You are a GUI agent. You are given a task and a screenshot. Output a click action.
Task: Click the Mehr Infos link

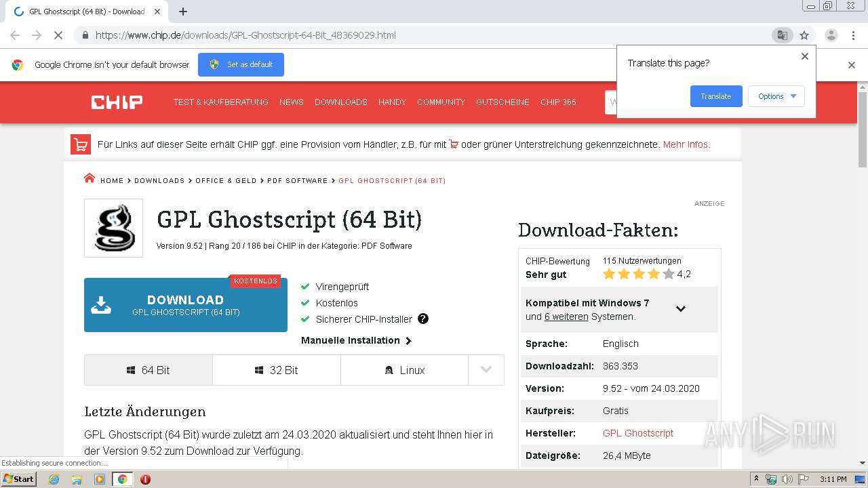[x=687, y=144]
